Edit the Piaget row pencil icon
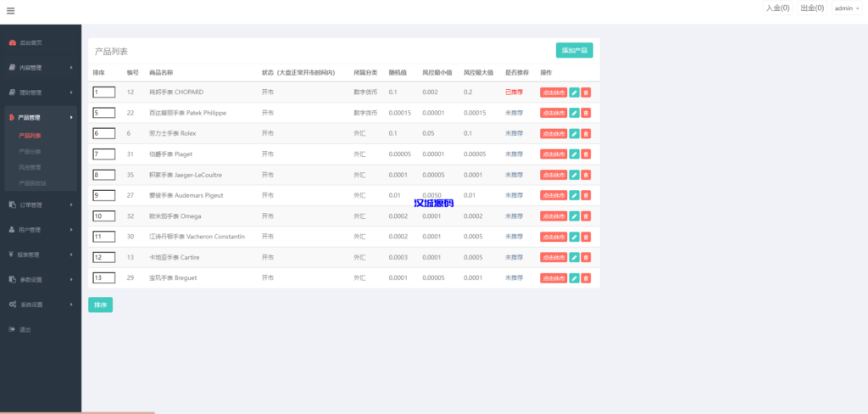 pos(575,154)
